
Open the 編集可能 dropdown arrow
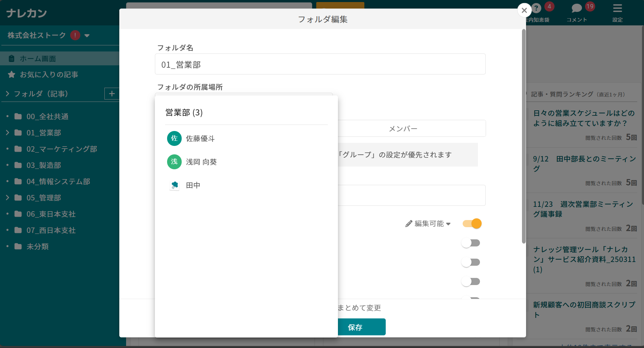click(x=449, y=224)
